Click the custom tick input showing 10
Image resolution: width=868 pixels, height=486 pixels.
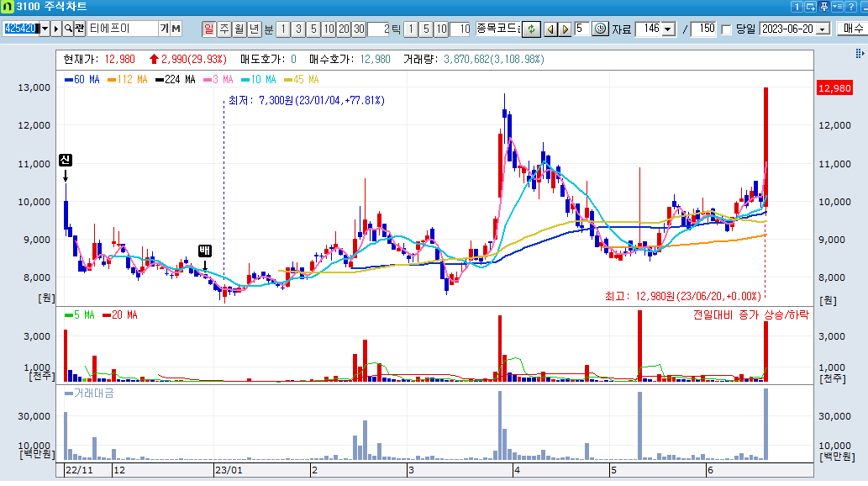460,29
